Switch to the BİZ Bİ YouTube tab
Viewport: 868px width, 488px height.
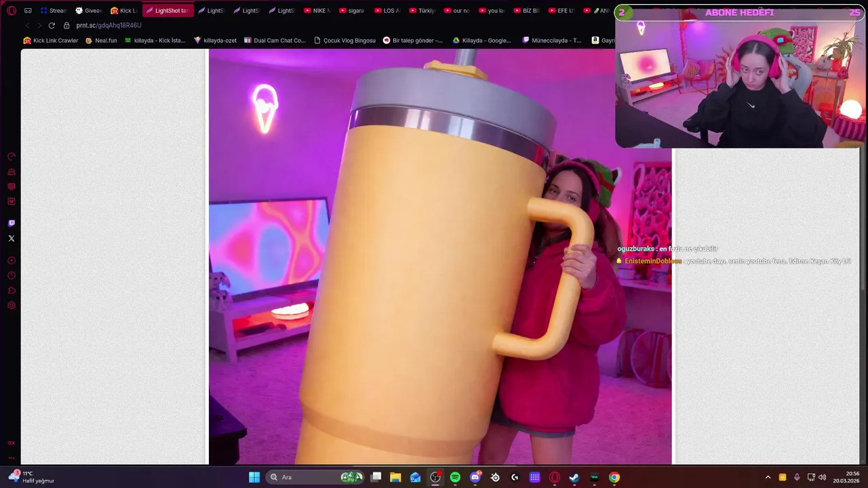click(528, 11)
